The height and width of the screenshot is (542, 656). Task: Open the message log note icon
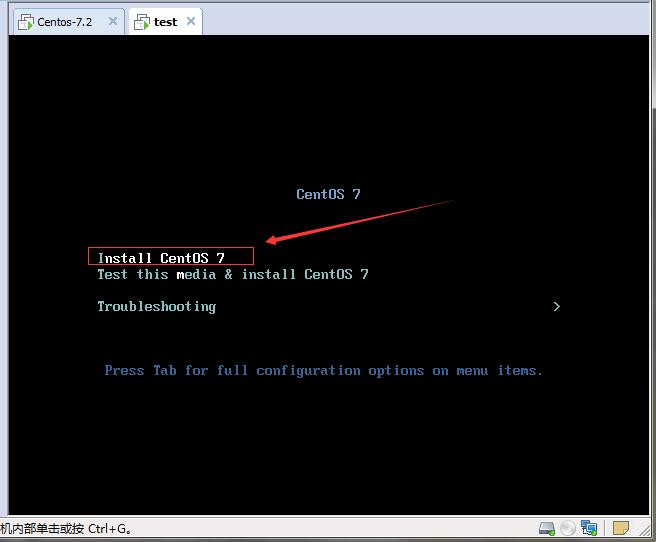(x=620, y=528)
